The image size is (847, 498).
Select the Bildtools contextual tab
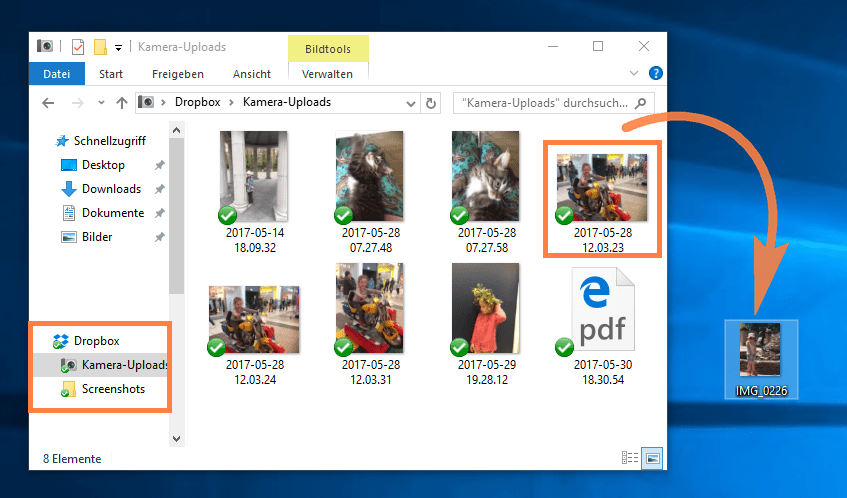click(x=328, y=49)
